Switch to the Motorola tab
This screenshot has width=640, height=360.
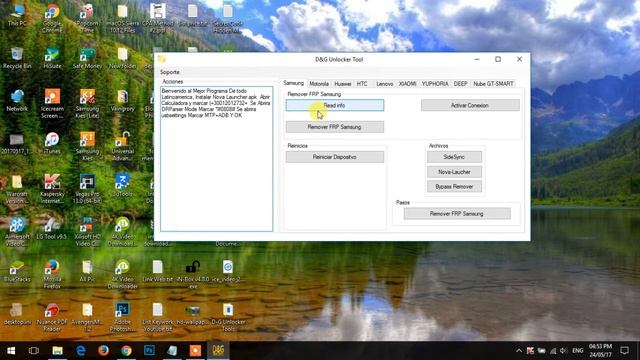(319, 84)
